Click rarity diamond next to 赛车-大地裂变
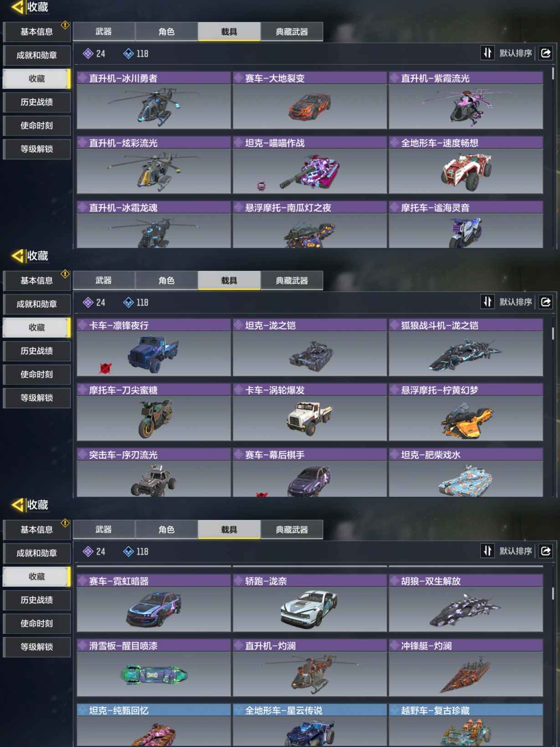Image resolution: width=560 pixels, height=747 pixels. 238,78
